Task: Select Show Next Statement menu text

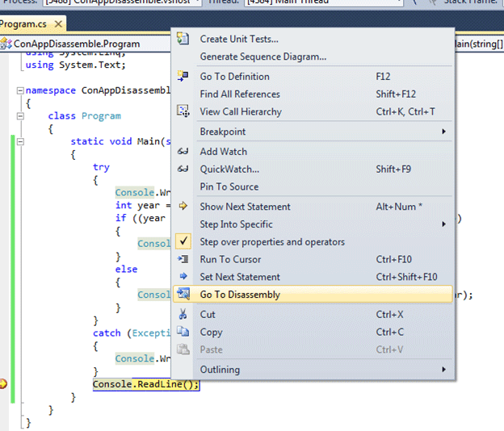Action: (246, 207)
